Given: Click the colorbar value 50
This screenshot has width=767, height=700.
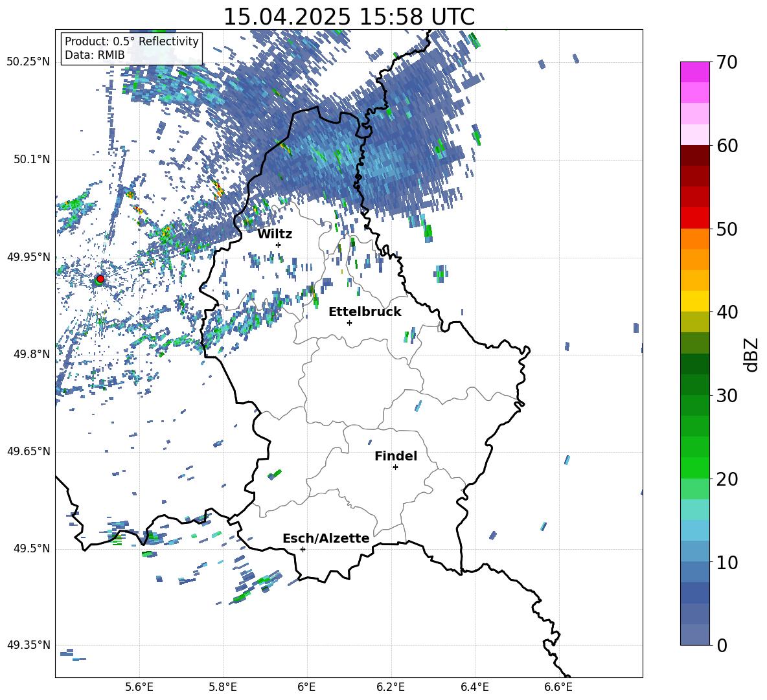Looking at the screenshot, I should (727, 229).
